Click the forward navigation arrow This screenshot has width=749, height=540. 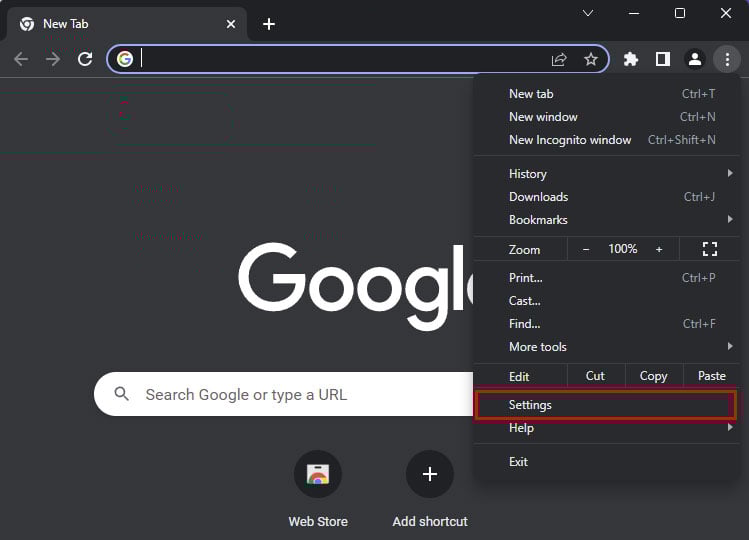(x=53, y=59)
